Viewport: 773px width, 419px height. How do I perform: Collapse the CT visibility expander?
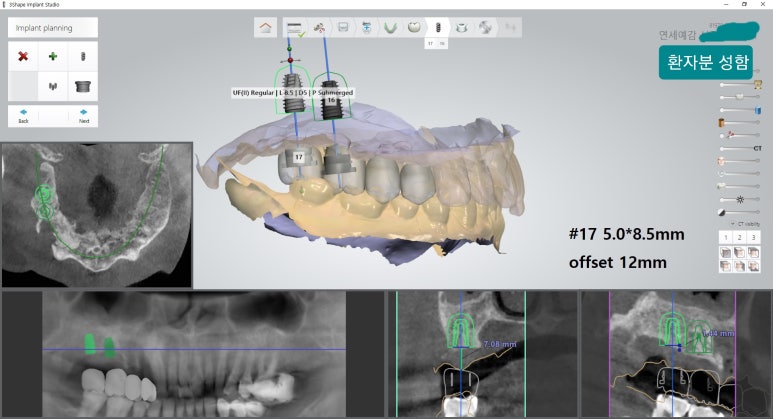(x=732, y=223)
